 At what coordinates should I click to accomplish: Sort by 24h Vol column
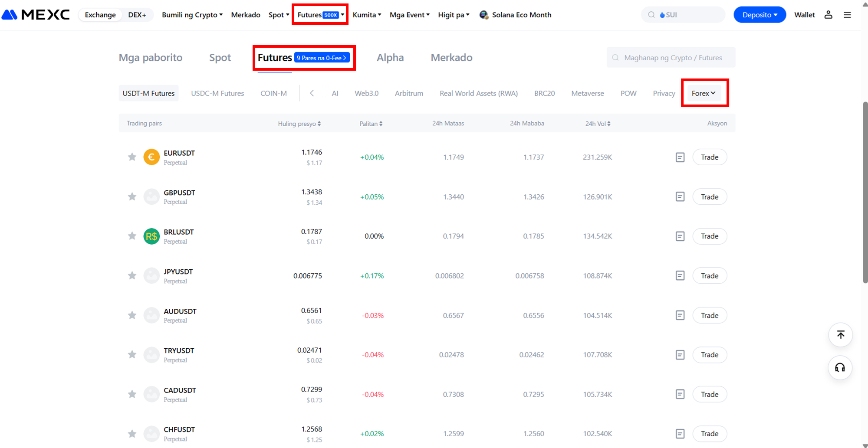point(598,124)
